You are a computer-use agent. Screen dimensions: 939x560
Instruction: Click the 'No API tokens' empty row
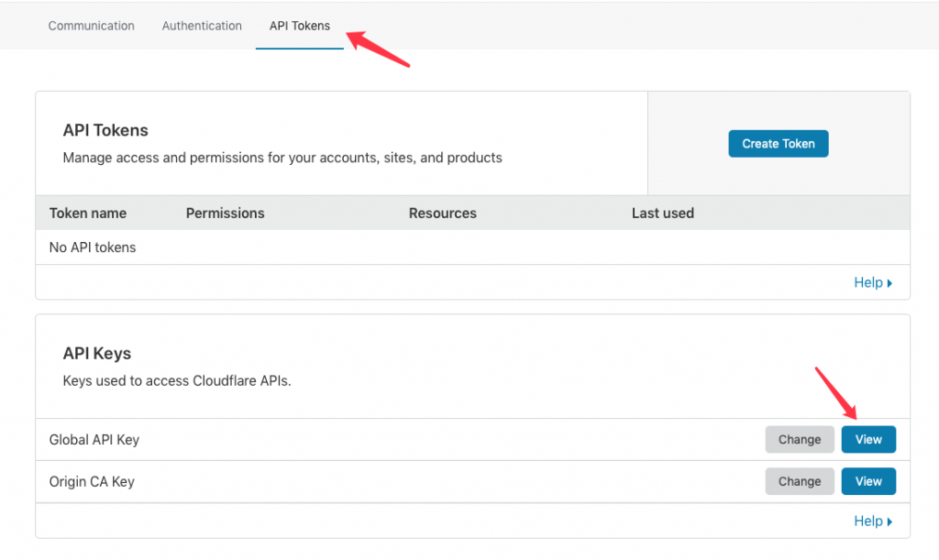coord(93,247)
